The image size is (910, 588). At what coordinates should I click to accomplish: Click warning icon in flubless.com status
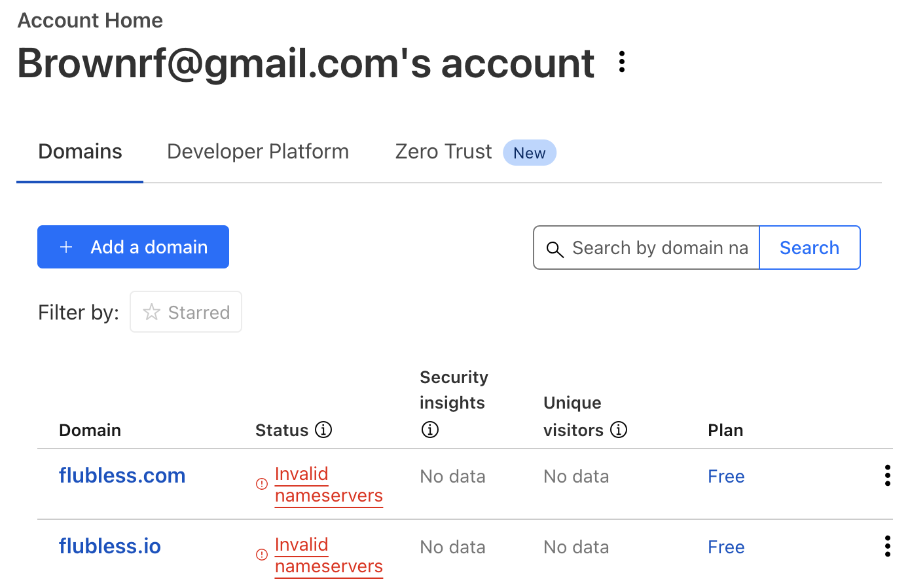tap(262, 484)
